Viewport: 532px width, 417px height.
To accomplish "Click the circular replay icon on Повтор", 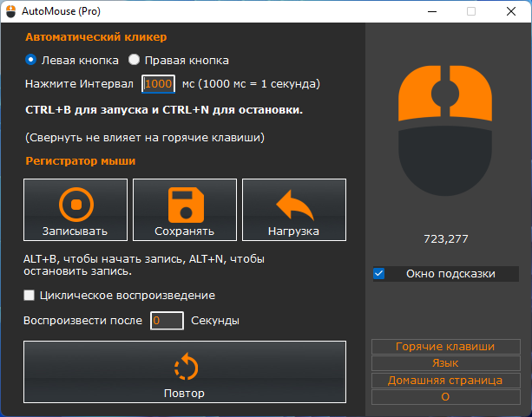I will click(184, 368).
